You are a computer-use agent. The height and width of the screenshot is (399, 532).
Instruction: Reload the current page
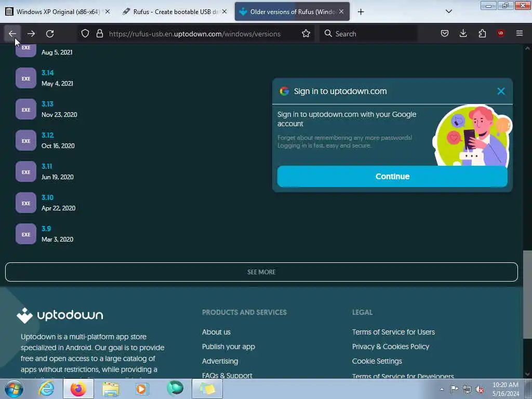click(x=50, y=34)
